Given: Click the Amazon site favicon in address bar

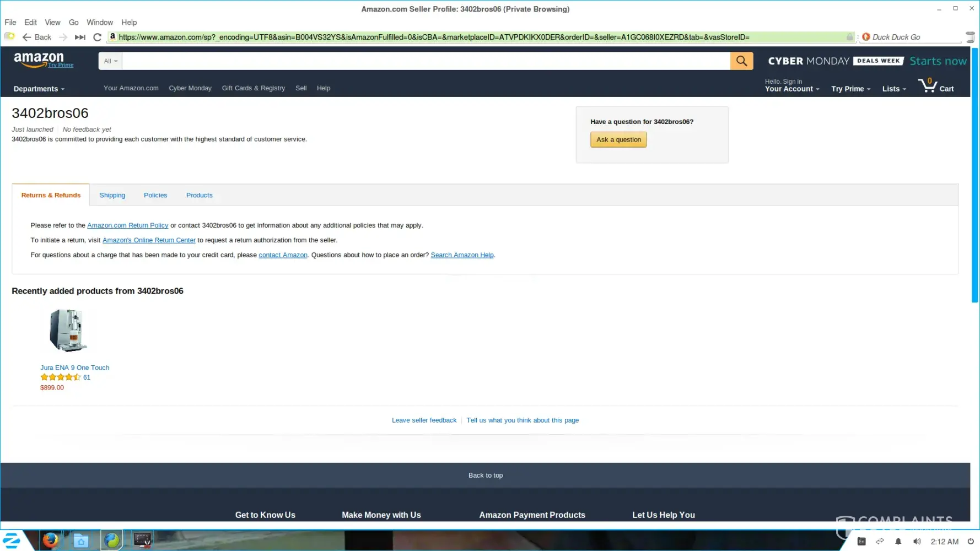Looking at the screenshot, I should point(112,37).
